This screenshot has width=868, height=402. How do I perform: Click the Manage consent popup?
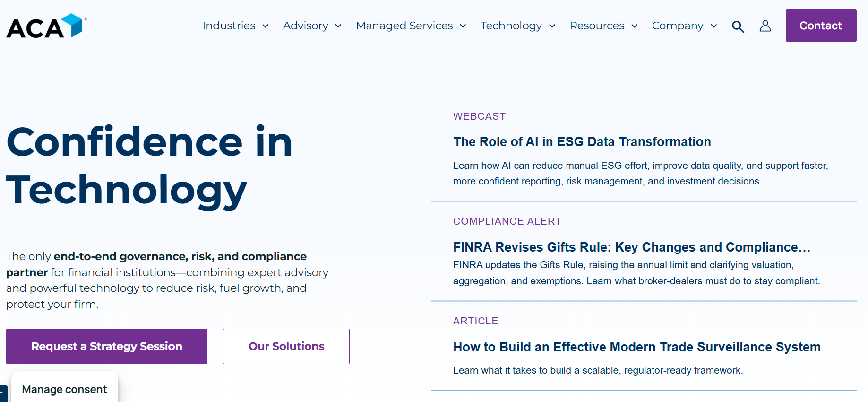(x=65, y=389)
